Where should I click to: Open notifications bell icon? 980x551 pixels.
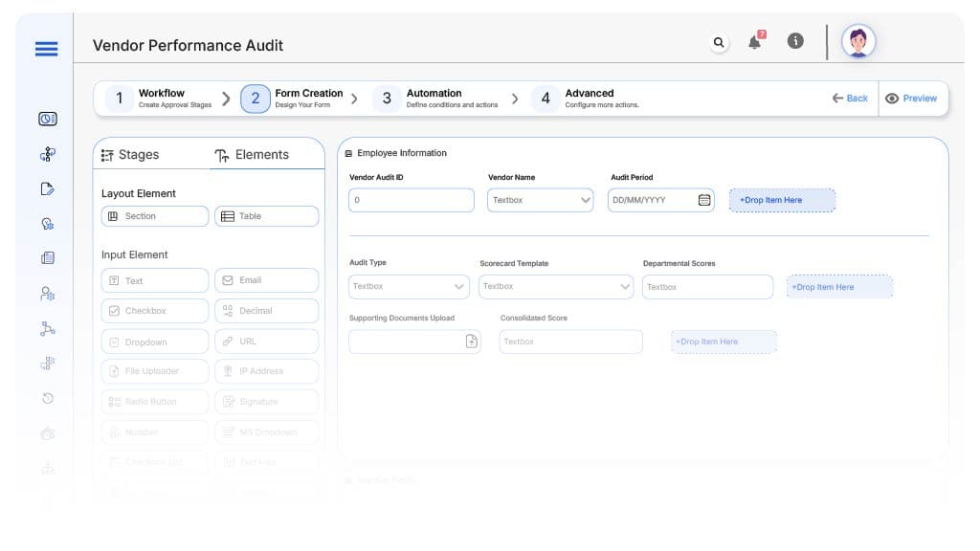coord(755,42)
